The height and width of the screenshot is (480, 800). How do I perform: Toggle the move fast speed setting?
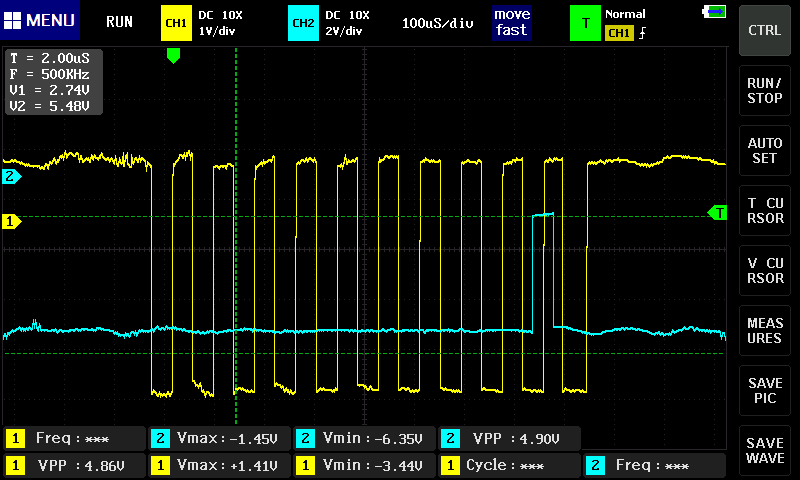pyautogui.click(x=511, y=22)
